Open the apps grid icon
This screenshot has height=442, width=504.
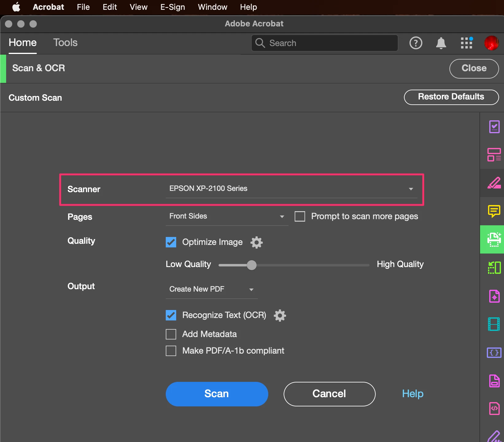(x=467, y=43)
